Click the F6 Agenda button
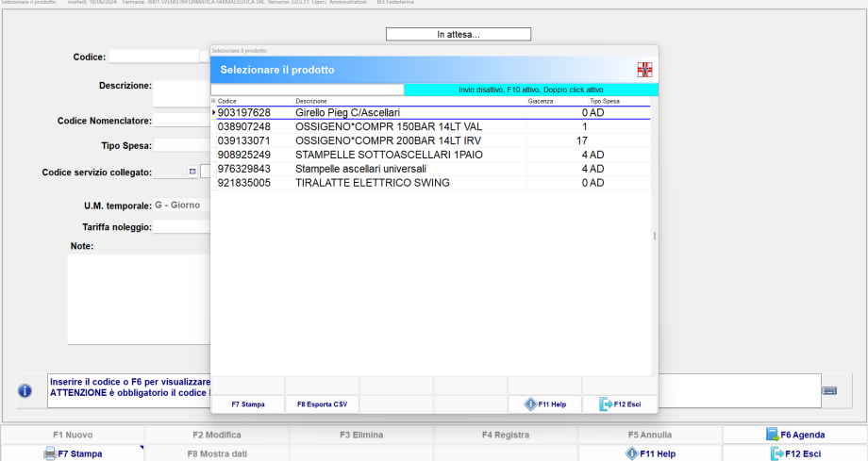The width and height of the screenshot is (868, 461). 794,435
